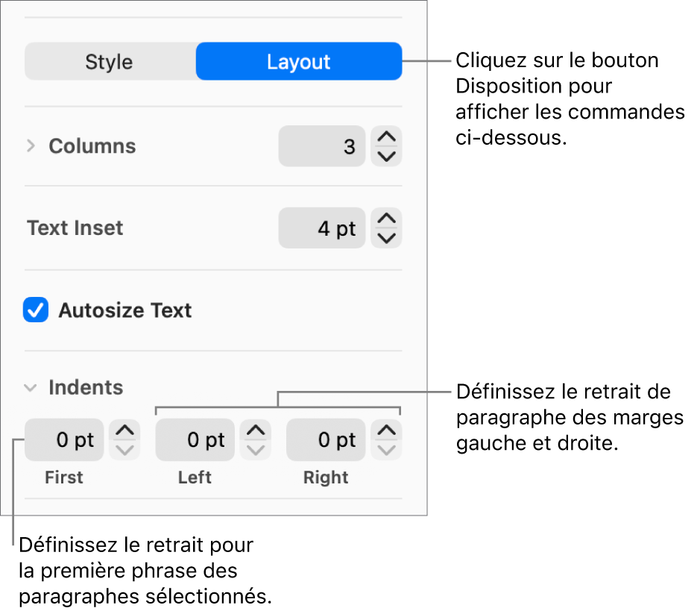
Task: Expand the Columns section disclosure triangle
Action: (31, 146)
